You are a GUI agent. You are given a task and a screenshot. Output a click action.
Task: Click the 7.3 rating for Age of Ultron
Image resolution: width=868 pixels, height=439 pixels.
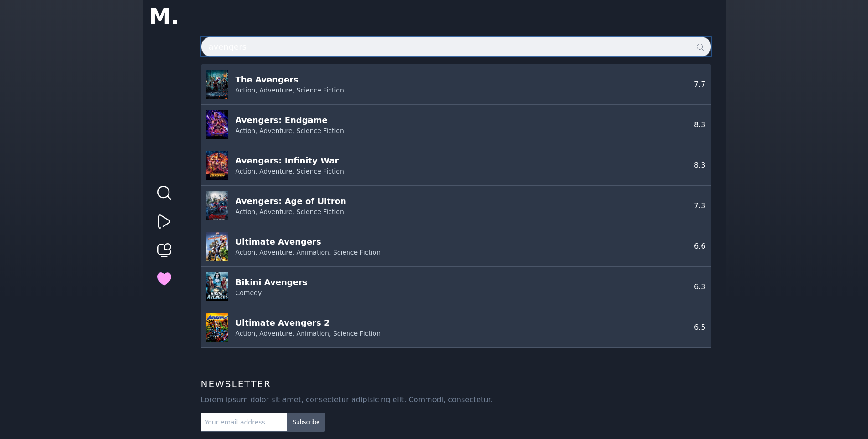click(699, 206)
